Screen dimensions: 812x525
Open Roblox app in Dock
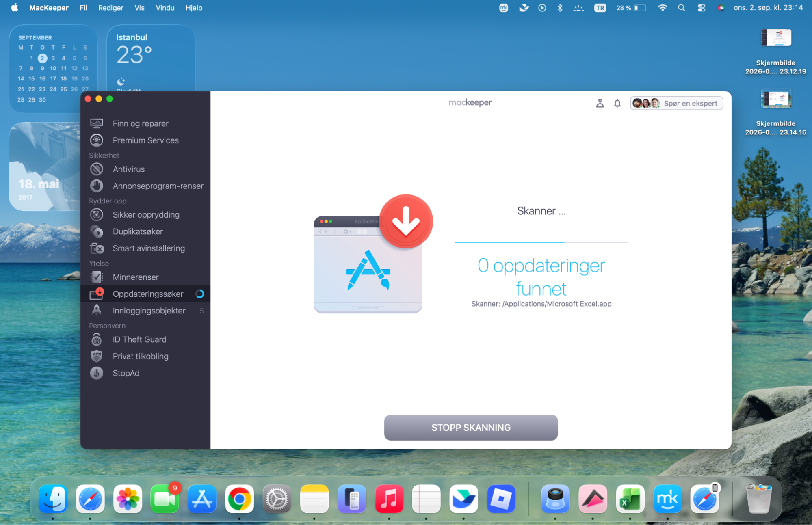pos(501,499)
